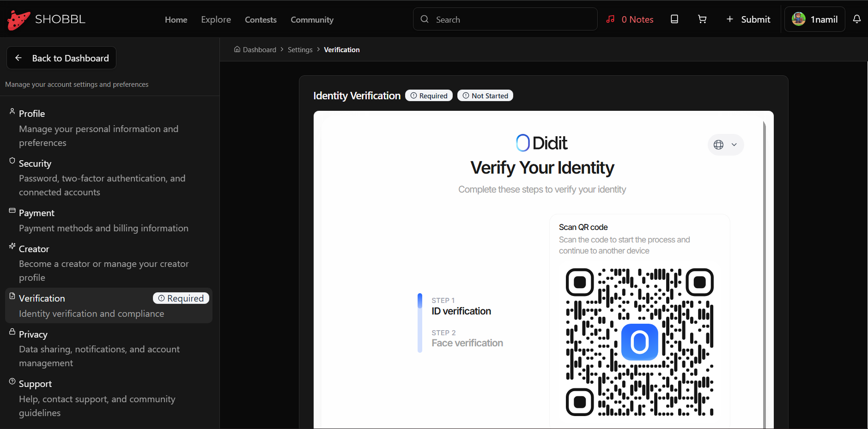This screenshot has width=868, height=429.
Task: Click the 0 Notes music icon
Action: [x=611, y=19]
